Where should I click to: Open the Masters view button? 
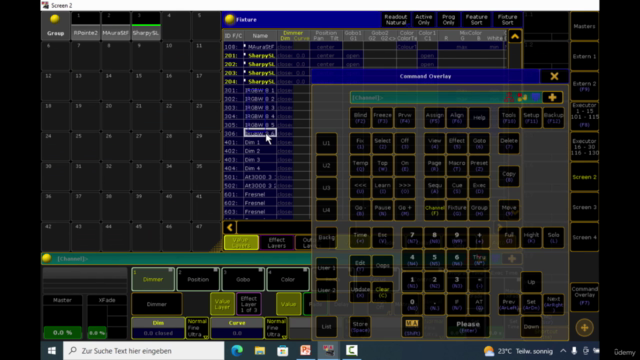coord(584,26)
